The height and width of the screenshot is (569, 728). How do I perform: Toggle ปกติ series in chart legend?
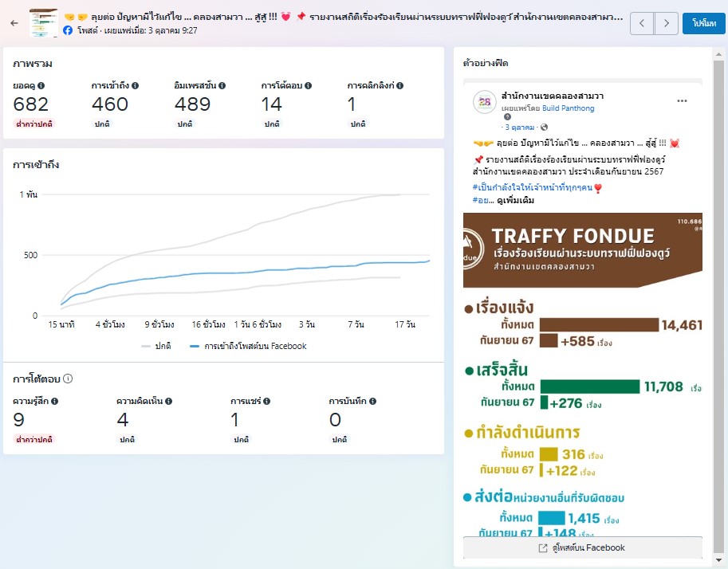coord(158,346)
